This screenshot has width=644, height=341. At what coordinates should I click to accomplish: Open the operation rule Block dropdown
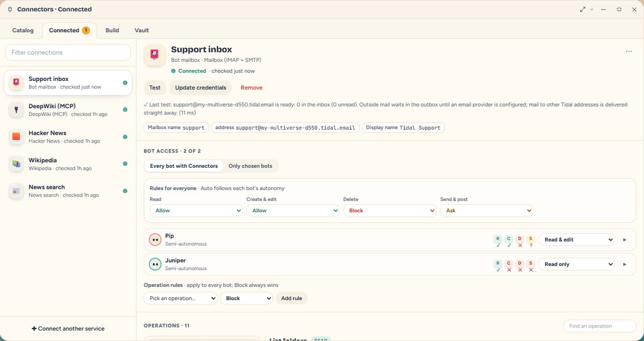click(246, 298)
